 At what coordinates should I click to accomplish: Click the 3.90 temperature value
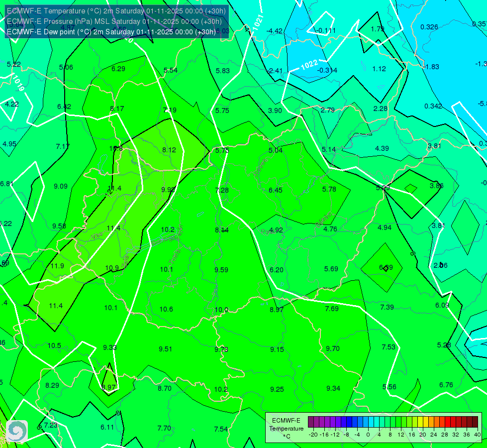point(275,111)
